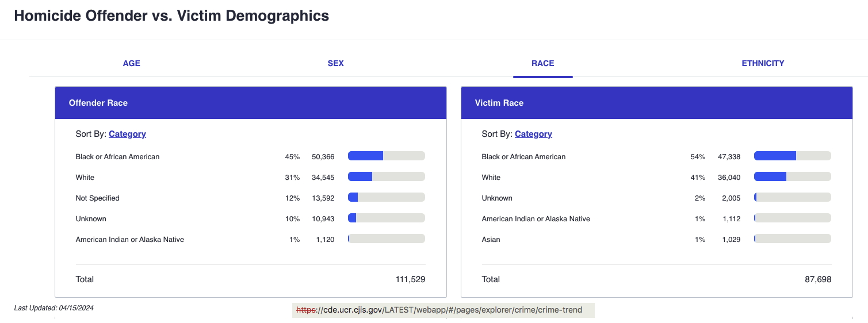868x323 pixels.
Task: Click offender White percentage bar
Action: point(387,176)
